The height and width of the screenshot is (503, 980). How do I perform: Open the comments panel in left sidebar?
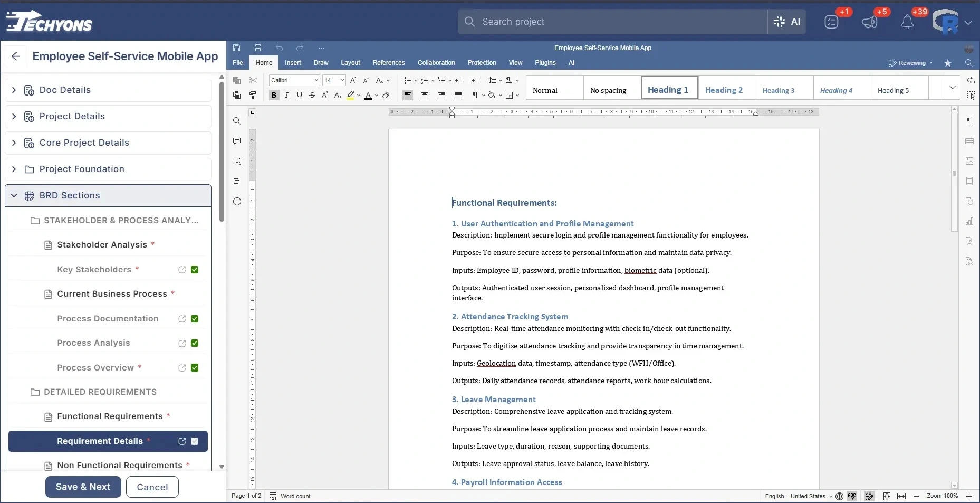click(x=237, y=141)
